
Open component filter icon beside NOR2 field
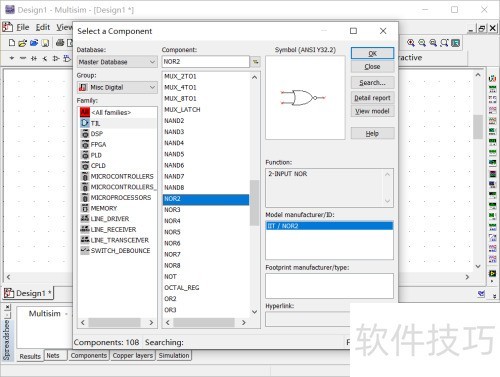pos(256,62)
